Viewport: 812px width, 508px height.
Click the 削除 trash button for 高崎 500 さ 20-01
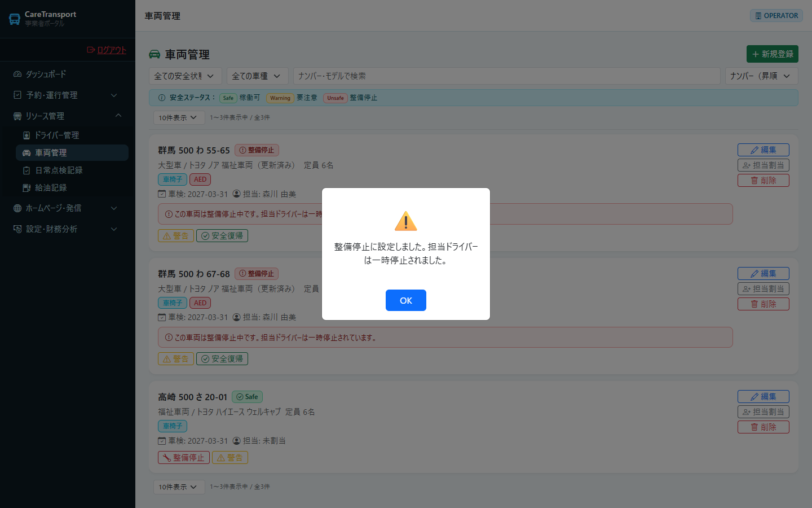click(x=764, y=427)
